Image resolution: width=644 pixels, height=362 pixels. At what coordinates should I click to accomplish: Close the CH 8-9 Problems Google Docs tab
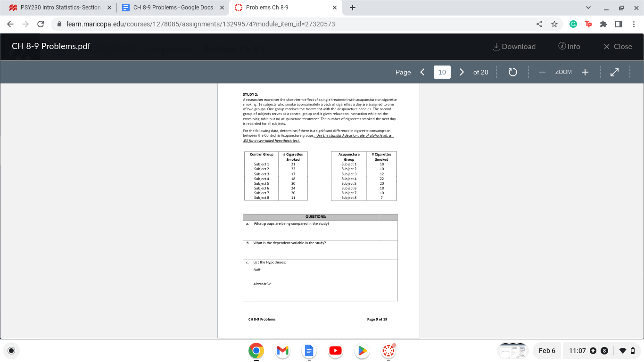(222, 8)
